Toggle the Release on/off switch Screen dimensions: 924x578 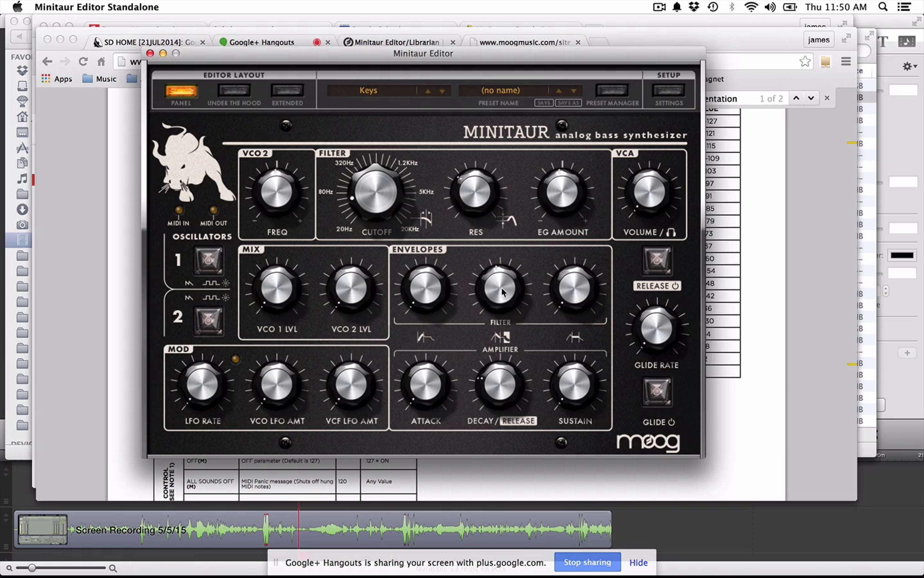click(657, 260)
